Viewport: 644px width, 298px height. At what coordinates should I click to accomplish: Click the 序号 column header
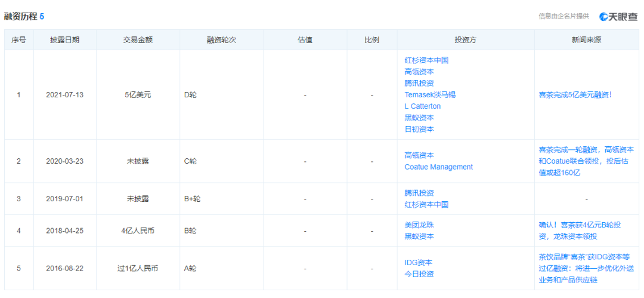coord(18,40)
